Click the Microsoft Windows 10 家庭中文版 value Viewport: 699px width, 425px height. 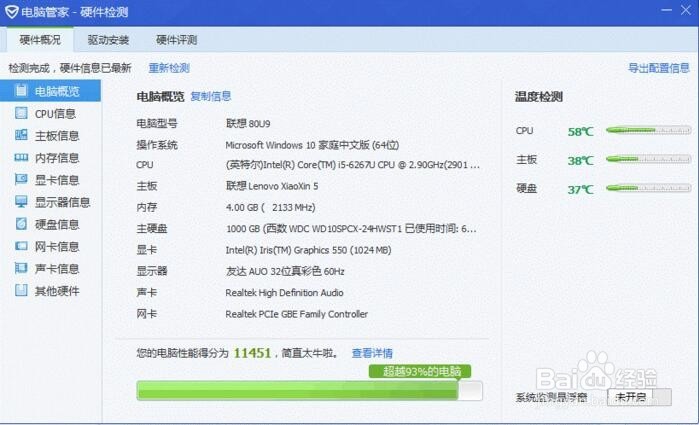[312, 145]
